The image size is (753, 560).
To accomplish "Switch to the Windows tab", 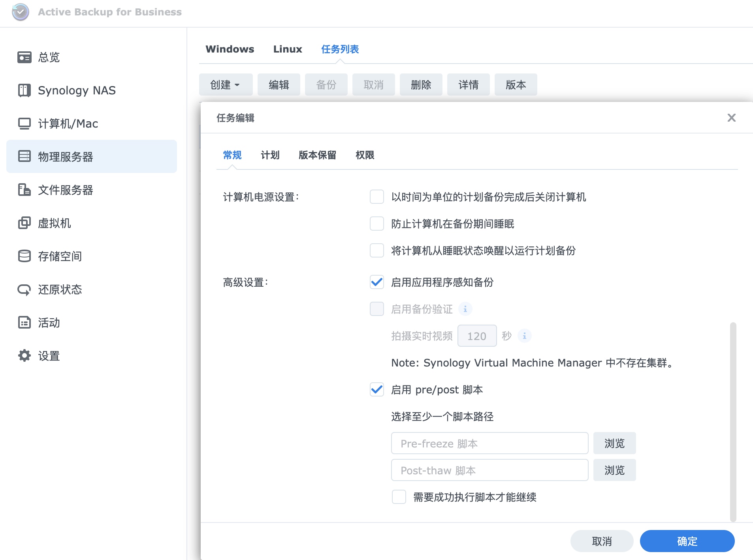I will tap(230, 49).
